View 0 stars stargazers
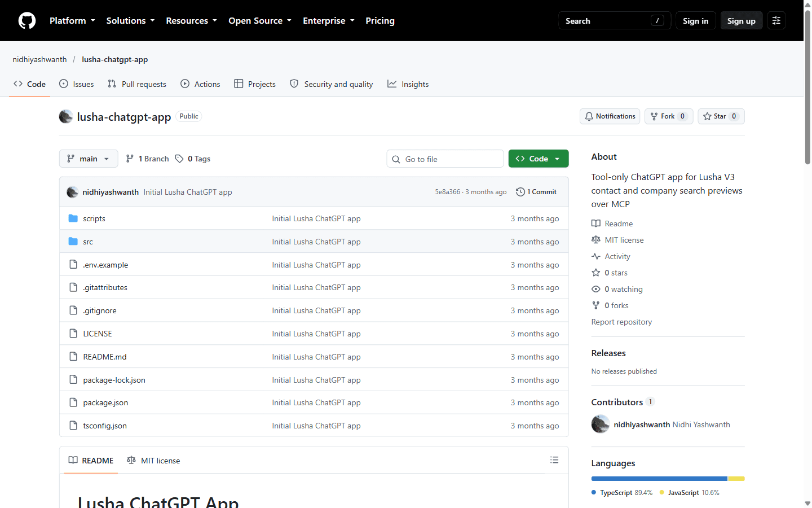The height and width of the screenshot is (508, 812). pyautogui.click(x=610, y=273)
